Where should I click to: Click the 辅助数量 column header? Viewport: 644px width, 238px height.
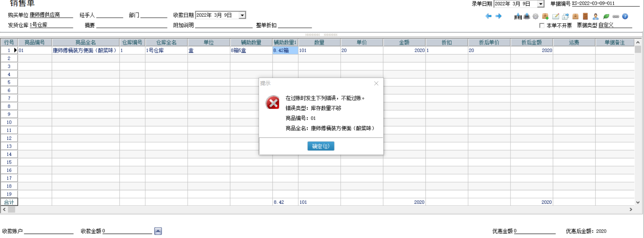click(251, 42)
